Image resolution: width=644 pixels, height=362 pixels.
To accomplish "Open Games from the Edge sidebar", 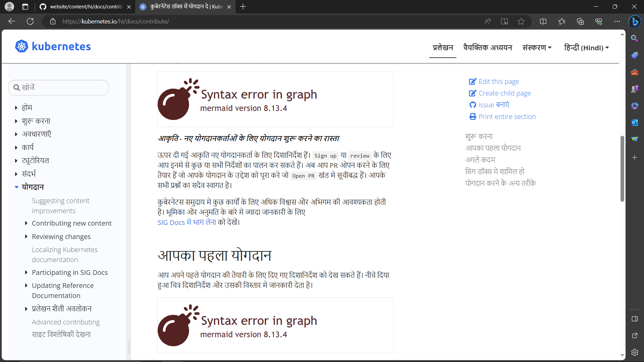I will pyautogui.click(x=635, y=88).
